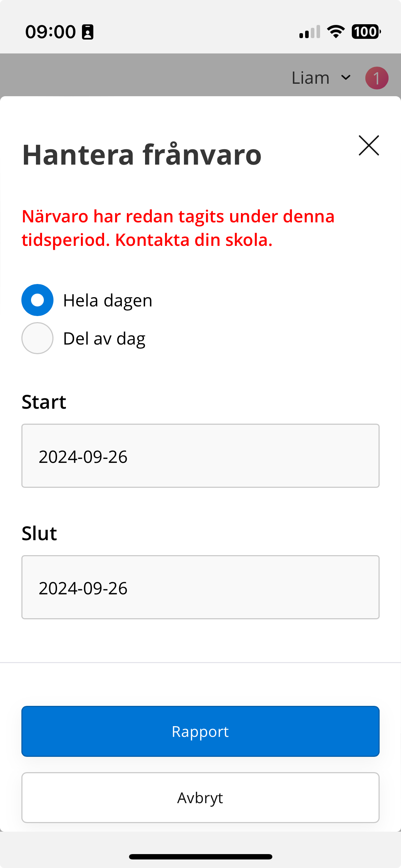Tap the battery indicator icon
This screenshot has width=401, height=868.
click(366, 32)
